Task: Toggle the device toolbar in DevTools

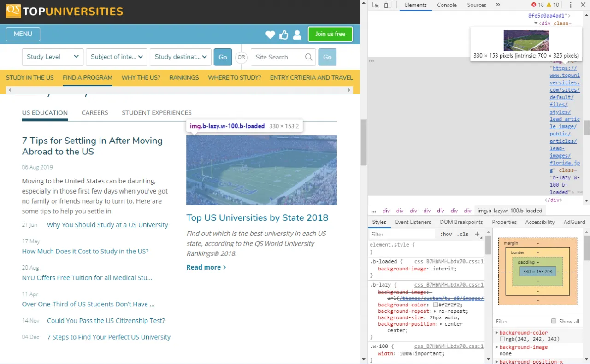Action: click(388, 5)
